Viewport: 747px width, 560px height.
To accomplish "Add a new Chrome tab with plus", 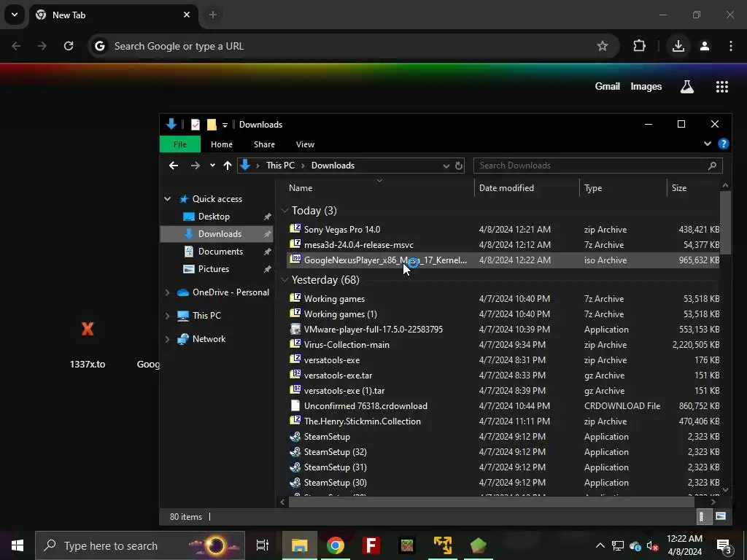I will tap(213, 15).
